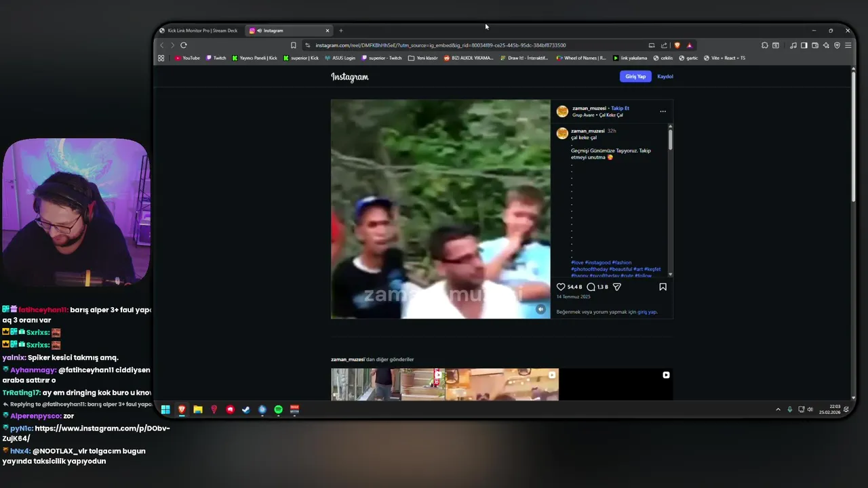The image size is (868, 488).
Task: Open the Twitch bookmark
Action: click(x=216, y=58)
